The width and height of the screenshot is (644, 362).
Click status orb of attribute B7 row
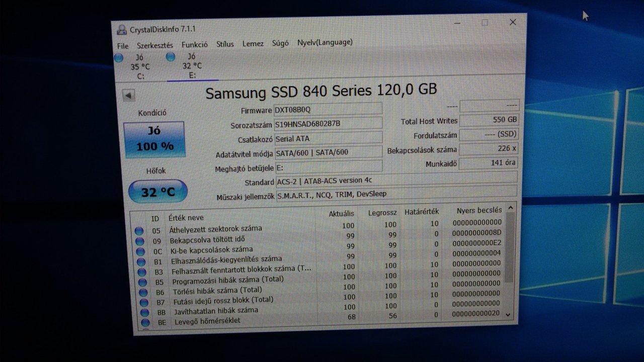(144, 302)
